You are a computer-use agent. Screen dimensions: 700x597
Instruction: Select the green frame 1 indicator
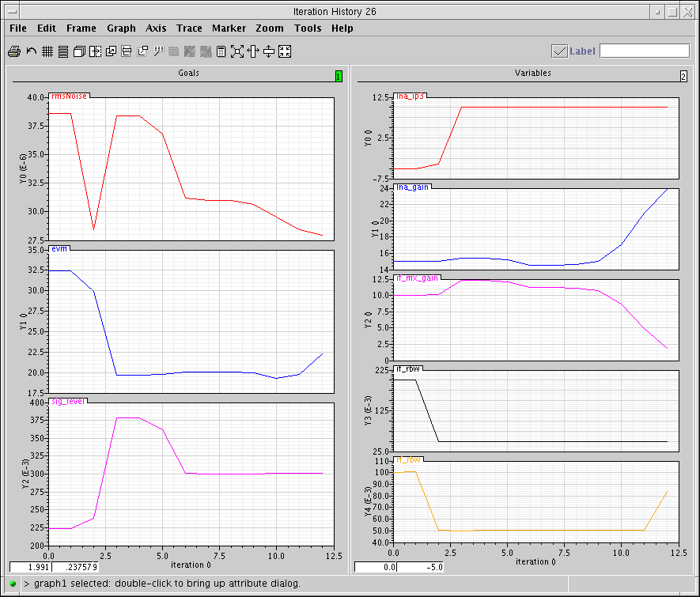pyautogui.click(x=338, y=76)
